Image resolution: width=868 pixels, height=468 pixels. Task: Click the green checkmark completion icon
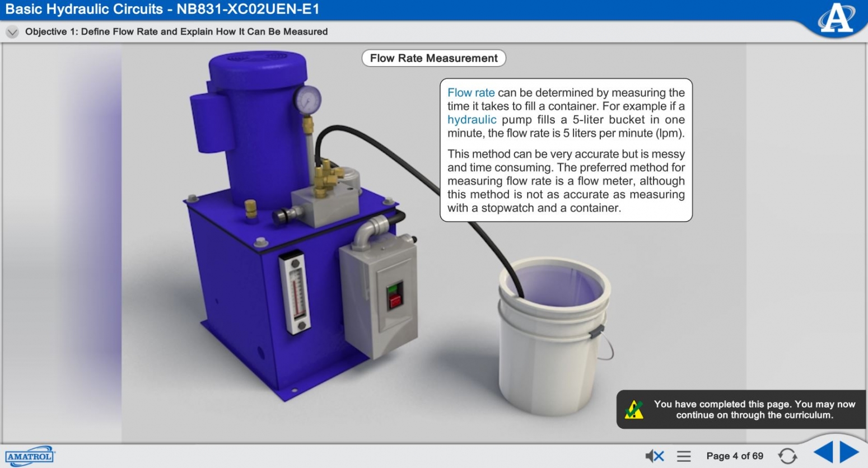(x=634, y=410)
